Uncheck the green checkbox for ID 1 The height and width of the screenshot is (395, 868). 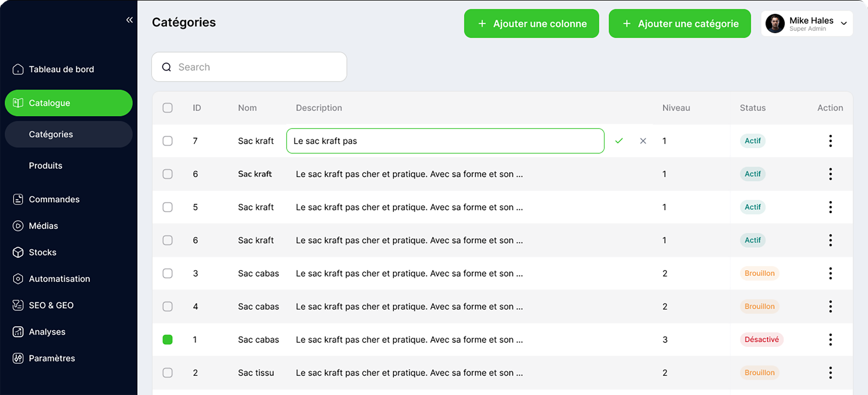coord(167,340)
